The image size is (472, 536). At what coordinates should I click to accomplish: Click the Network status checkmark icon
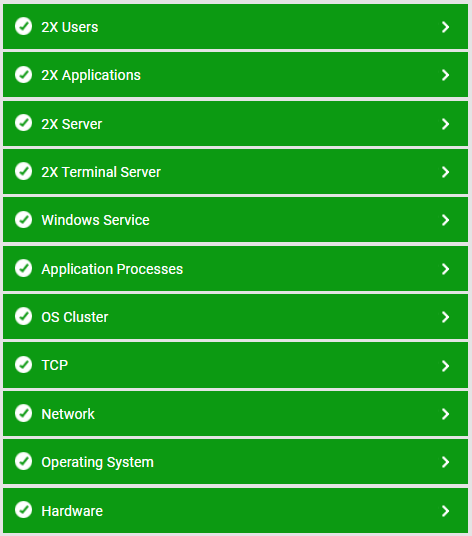(24, 413)
